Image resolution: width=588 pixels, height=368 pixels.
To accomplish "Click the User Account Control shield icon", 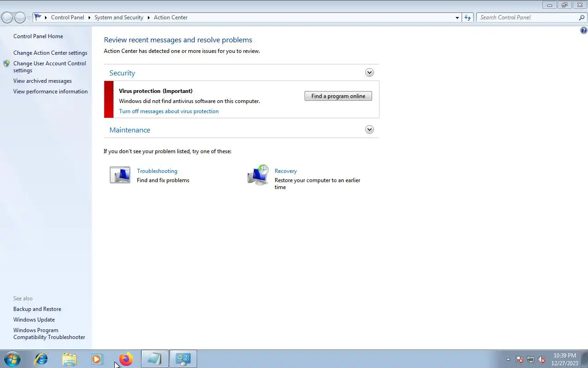I will 6,63.
